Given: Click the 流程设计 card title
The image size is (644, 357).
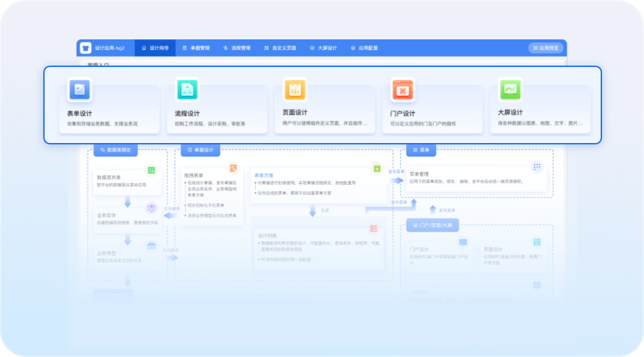Looking at the screenshot, I should pos(188,114).
